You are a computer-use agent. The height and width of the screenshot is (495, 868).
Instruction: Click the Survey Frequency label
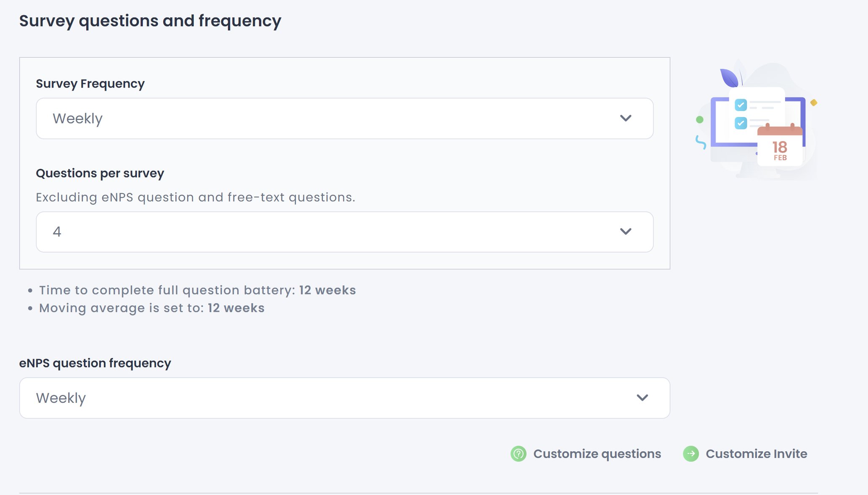[90, 84]
